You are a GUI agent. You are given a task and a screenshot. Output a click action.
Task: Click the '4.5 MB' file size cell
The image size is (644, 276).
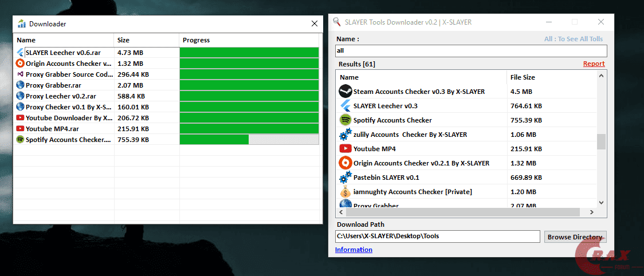521,91
